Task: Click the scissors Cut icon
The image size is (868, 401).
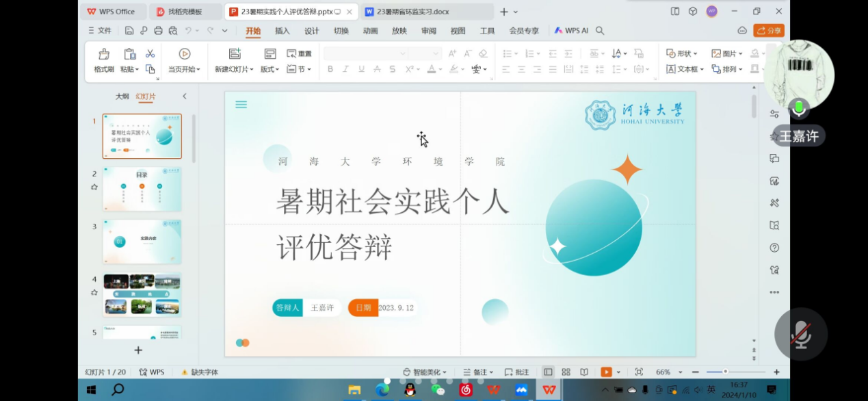Action: (x=150, y=54)
